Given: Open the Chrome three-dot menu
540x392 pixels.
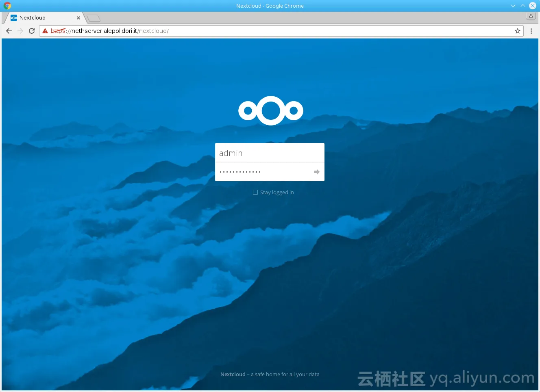Looking at the screenshot, I should coord(531,31).
